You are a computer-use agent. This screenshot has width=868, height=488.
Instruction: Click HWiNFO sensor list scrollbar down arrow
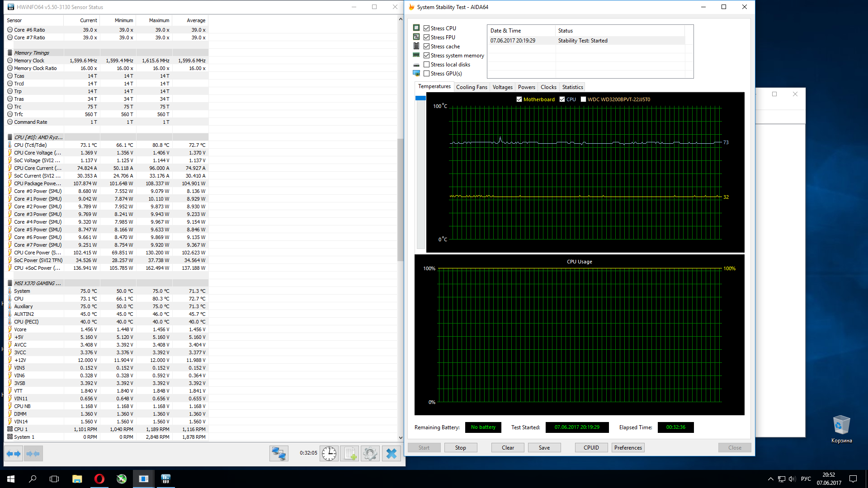point(401,437)
